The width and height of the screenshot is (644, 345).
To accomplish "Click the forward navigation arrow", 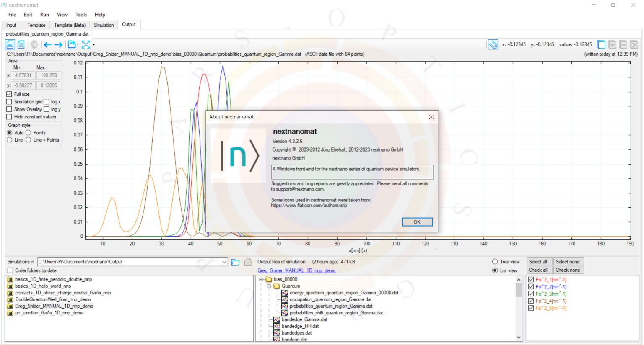I will point(59,44).
